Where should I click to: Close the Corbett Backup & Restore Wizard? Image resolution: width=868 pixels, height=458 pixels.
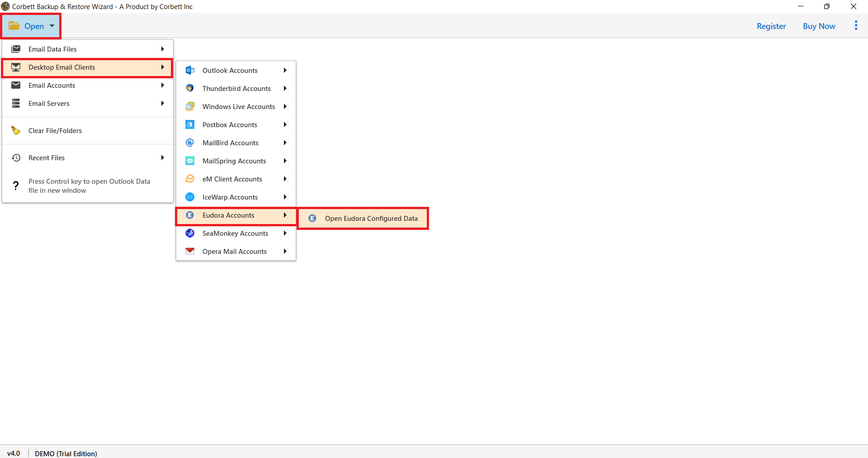click(x=854, y=6)
